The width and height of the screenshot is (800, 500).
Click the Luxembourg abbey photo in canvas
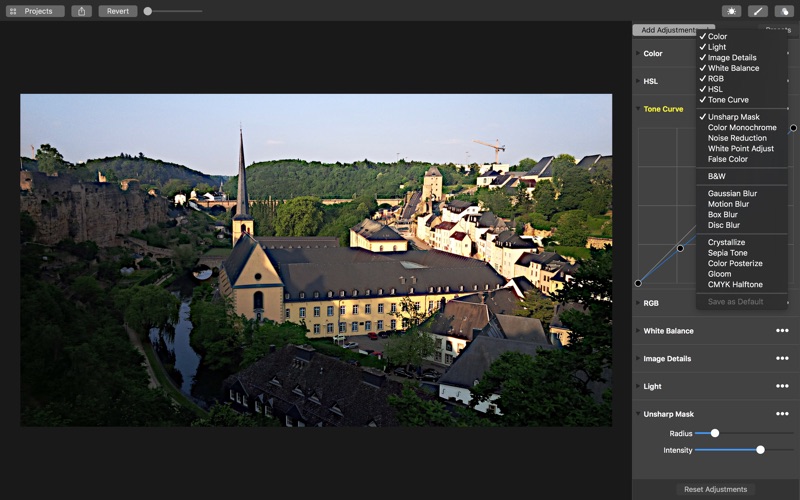point(316,260)
